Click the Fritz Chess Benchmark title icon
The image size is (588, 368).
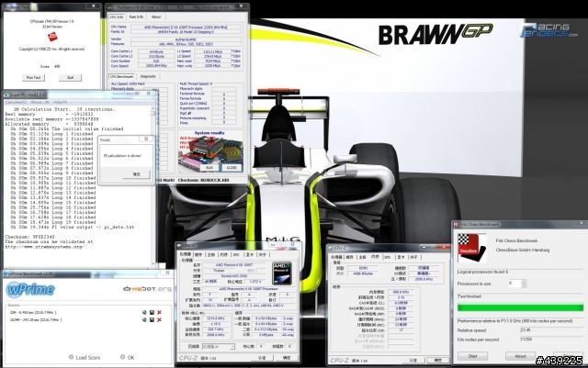[x=456, y=224]
